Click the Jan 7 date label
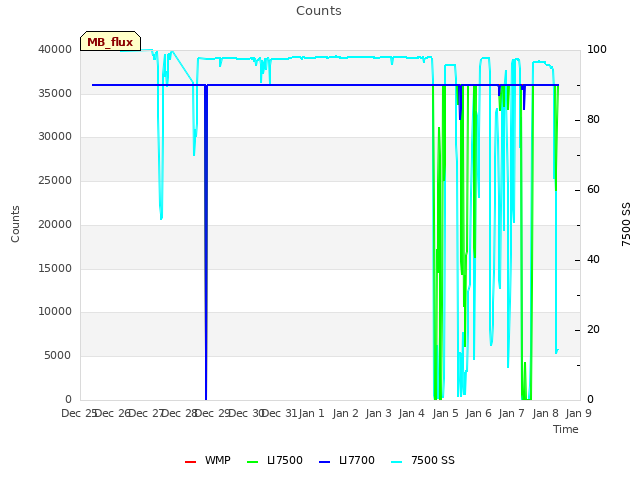 point(511,413)
